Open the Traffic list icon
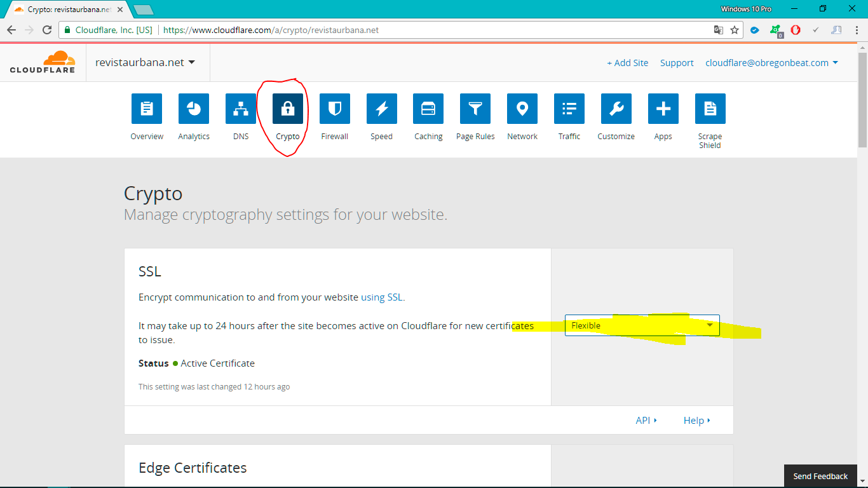The image size is (868, 488). (x=569, y=109)
